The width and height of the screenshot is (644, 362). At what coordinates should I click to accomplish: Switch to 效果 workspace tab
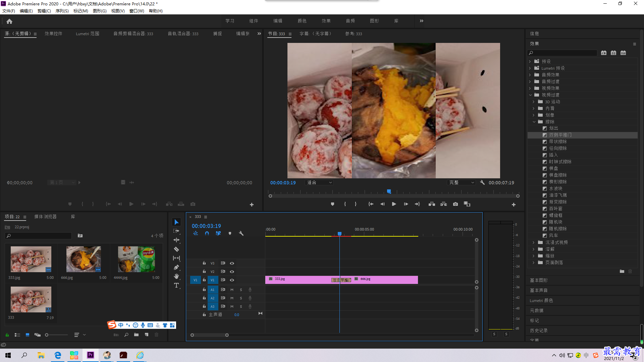(x=326, y=21)
